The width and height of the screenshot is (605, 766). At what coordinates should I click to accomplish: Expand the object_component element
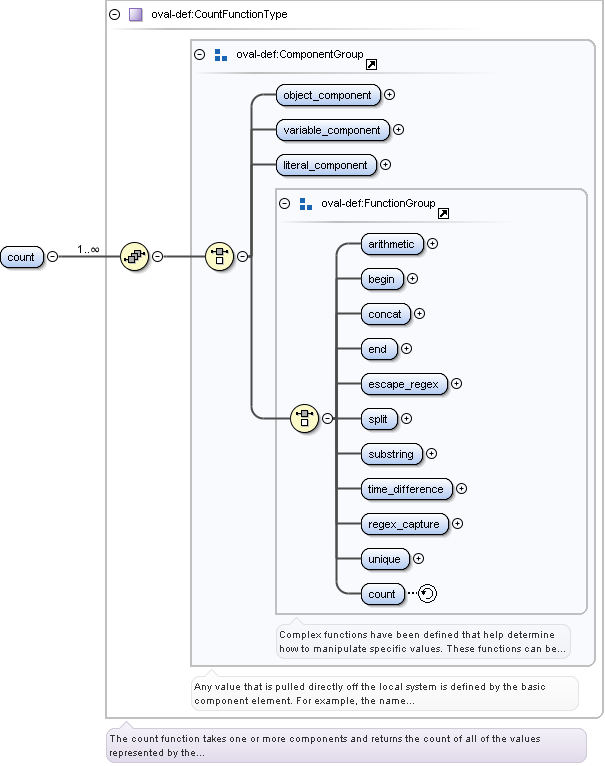coord(390,95)
